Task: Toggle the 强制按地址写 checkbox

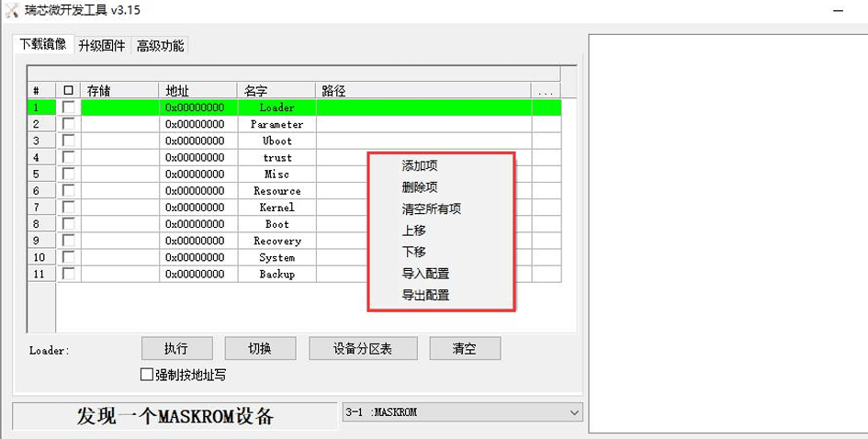Action: click(146, 375)
